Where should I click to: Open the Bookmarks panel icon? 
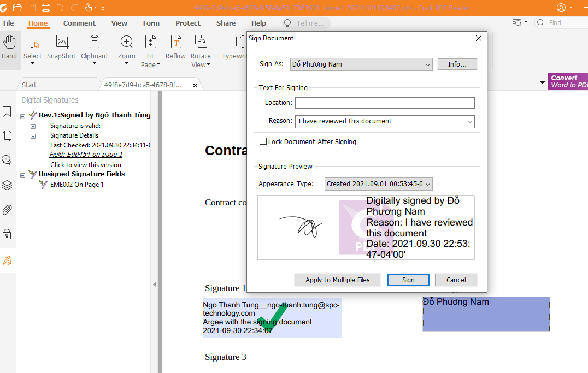[x=7, y=111]
